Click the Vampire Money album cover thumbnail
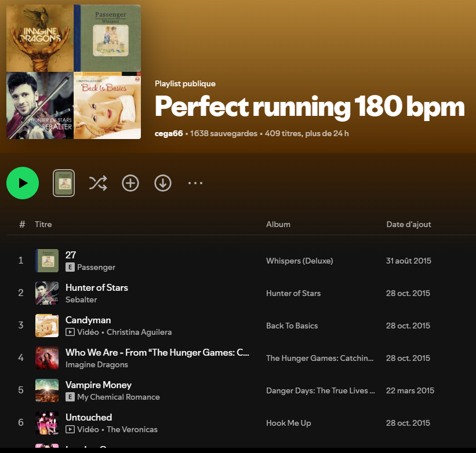This screenshot has height=453, width=476. (x=47, y=390)
